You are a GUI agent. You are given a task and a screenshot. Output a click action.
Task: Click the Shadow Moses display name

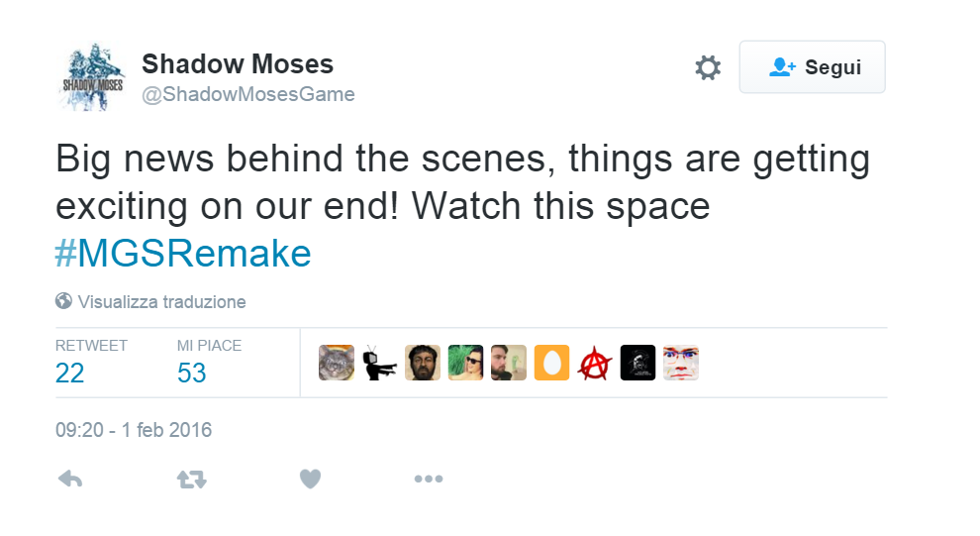(238, 64)
